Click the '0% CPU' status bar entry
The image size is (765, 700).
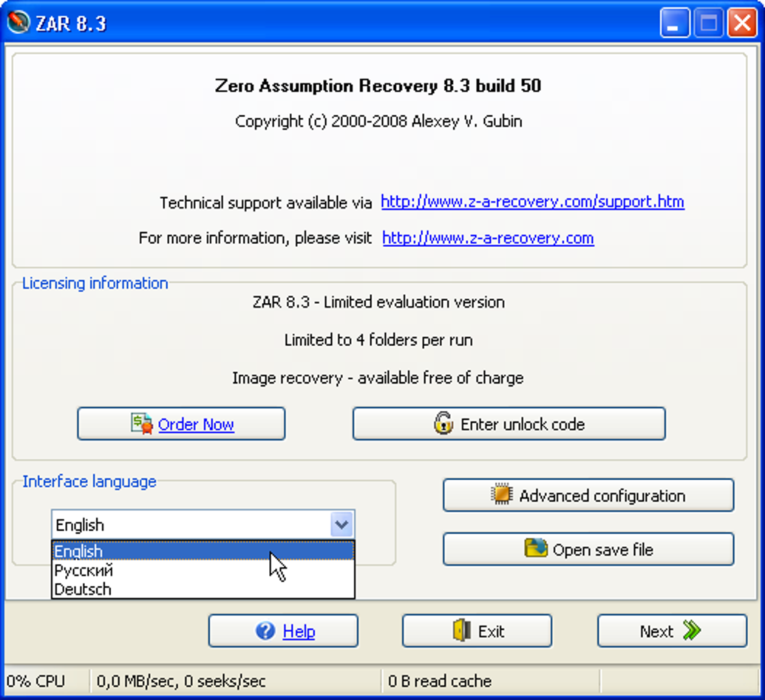(35, 680)
